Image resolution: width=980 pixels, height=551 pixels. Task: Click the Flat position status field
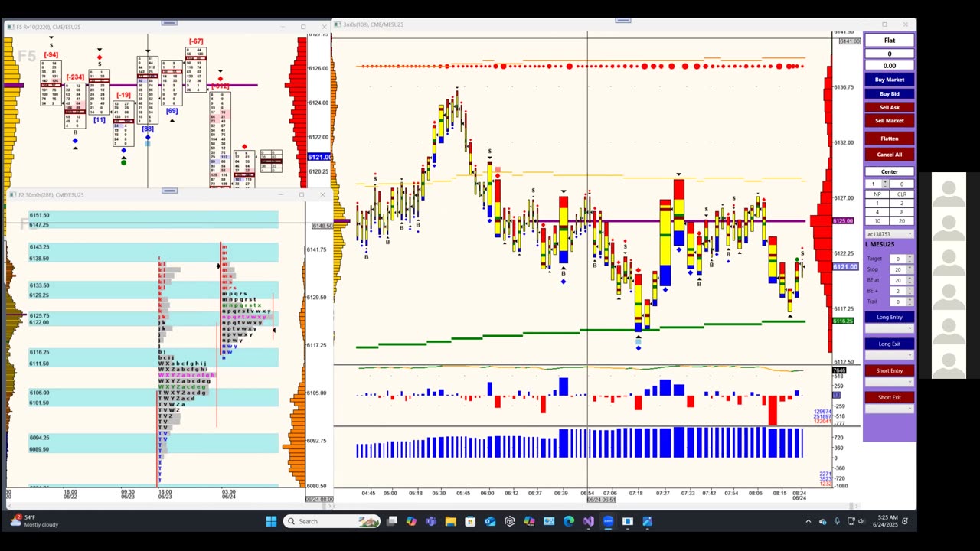[x=890, y=41]
